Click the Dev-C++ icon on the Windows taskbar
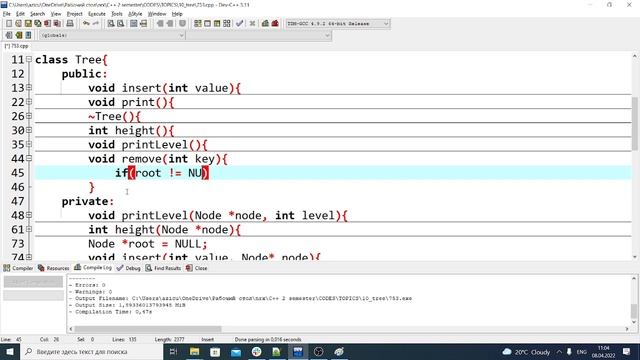This screenshot has height=360, width=640. point(298,351)
